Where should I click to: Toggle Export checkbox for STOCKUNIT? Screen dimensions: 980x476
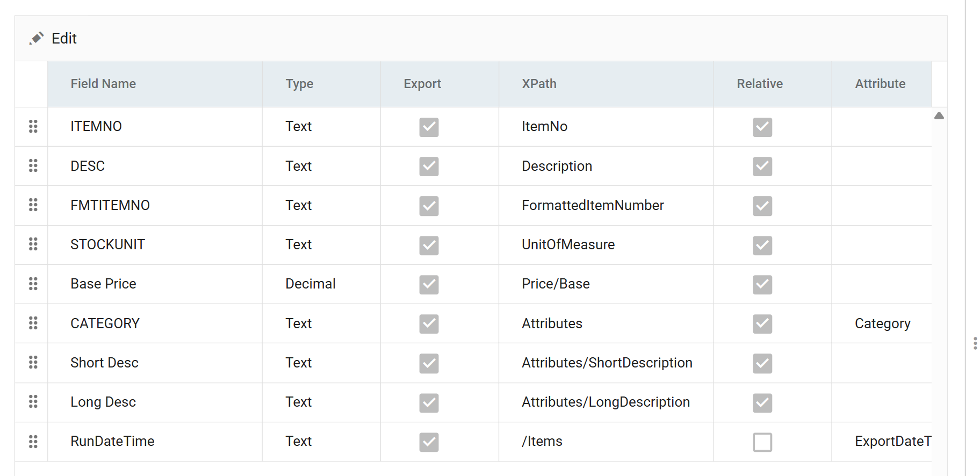[429, 246]
